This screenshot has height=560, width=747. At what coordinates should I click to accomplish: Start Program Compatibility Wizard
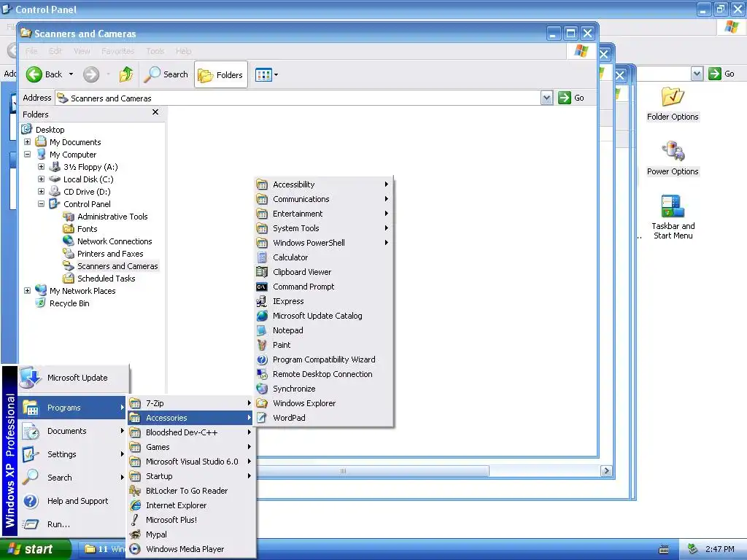tap(324, 359)
